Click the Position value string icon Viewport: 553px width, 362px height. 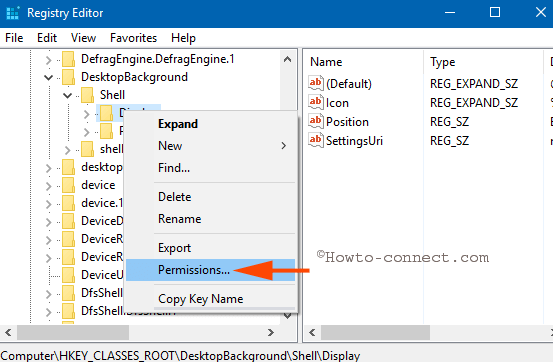pos(316,121)
